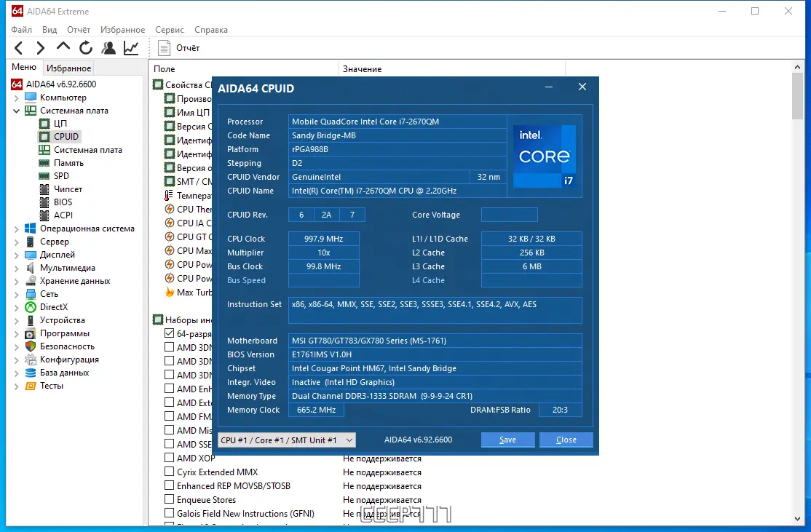
Task: Open the Справка menu
Action: 211,29
